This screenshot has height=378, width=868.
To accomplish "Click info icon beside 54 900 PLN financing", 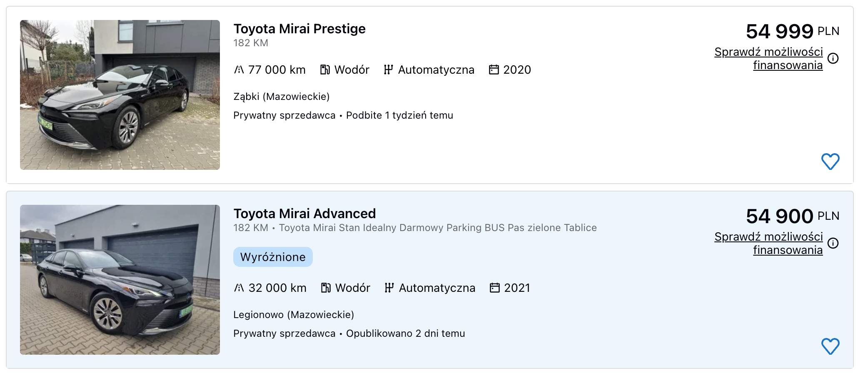I will pyautogui.click(x=833, y=243).
